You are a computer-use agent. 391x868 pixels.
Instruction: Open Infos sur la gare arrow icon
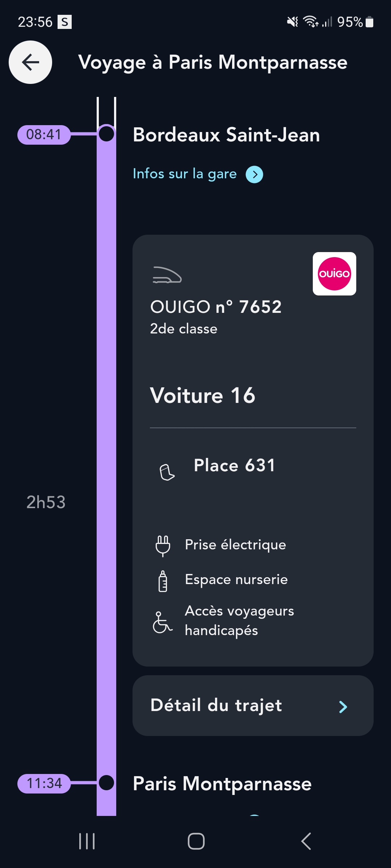[255, 174]
